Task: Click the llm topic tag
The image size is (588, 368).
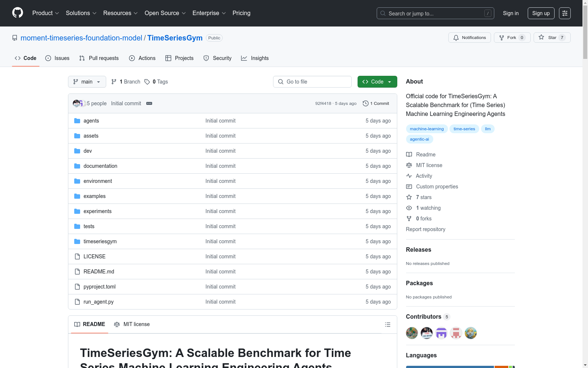Action: tap(488, 129)
